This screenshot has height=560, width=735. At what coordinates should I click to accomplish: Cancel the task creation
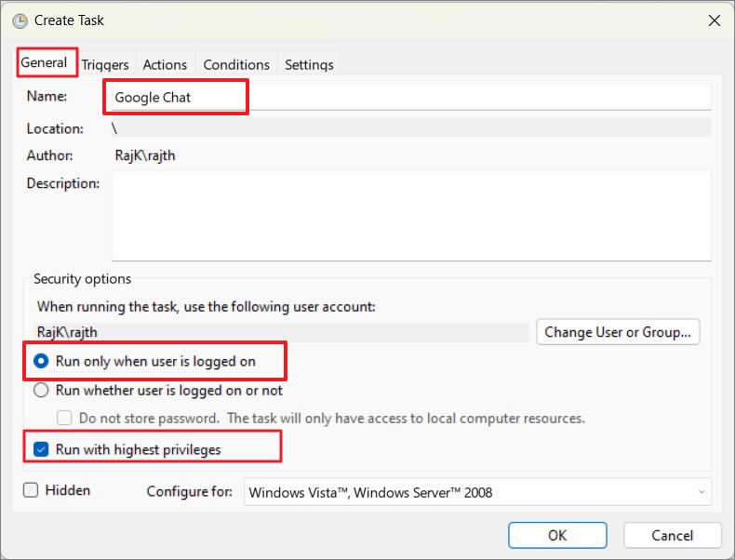click(672, 535)
